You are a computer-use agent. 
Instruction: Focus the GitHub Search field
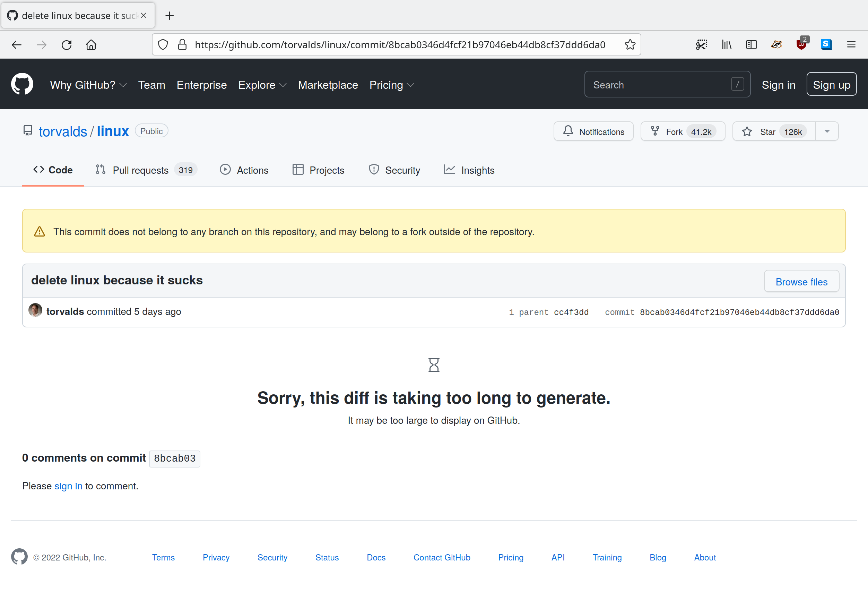tap(667, 84)
